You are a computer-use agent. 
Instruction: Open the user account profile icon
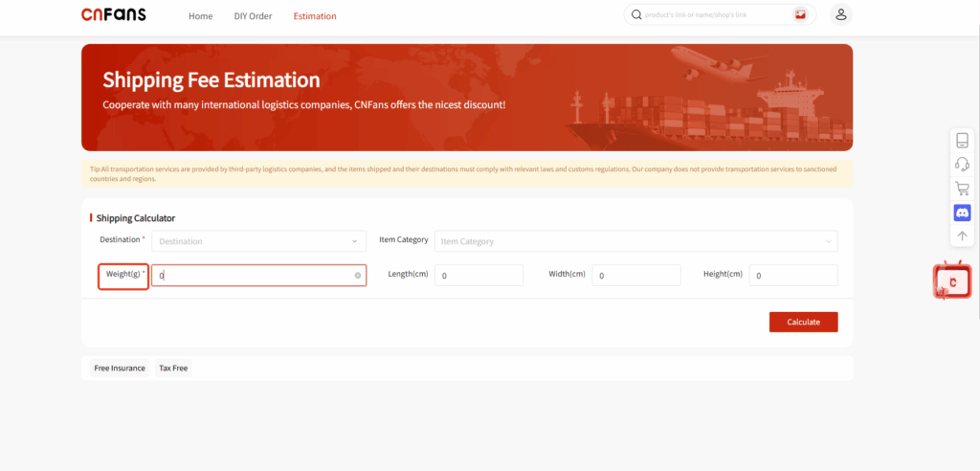(x=840, y=15)
